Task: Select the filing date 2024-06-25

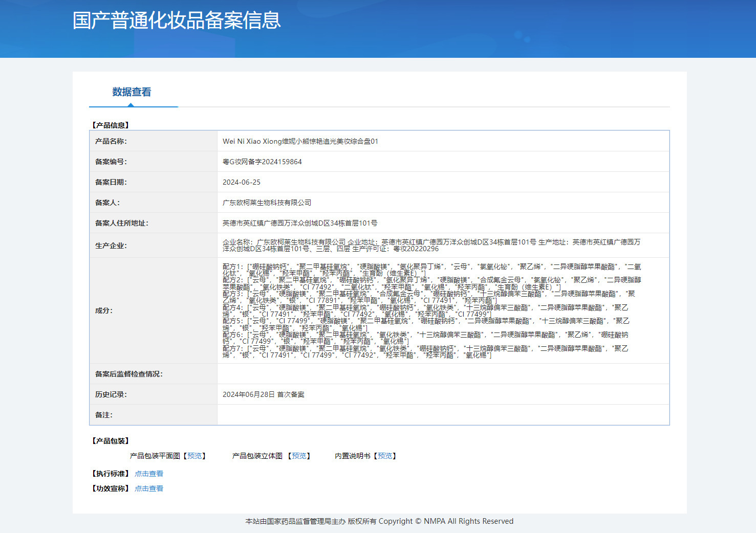Action: tap(242, 182)
